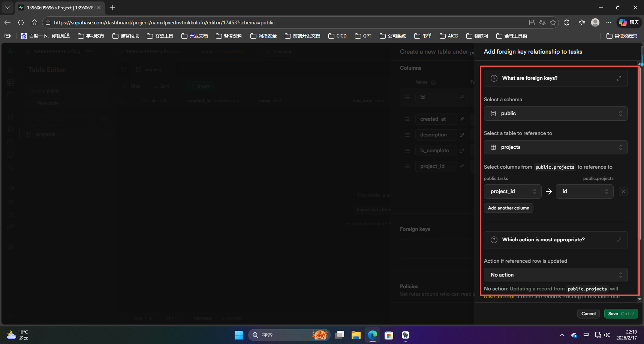The width and height of the screenshot is (644, 344).
Task: Open the 其他收藏夹 folder
Action: coord(622,36)
